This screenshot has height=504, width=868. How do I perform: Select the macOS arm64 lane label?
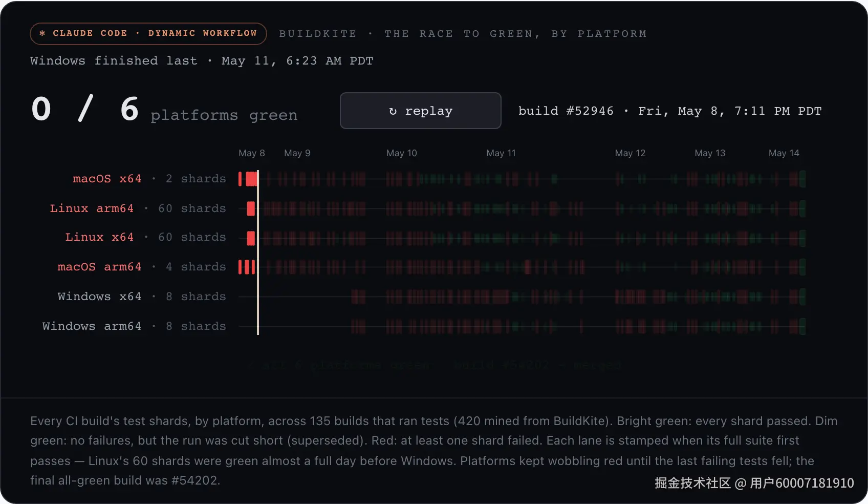[x=99, y=267]
